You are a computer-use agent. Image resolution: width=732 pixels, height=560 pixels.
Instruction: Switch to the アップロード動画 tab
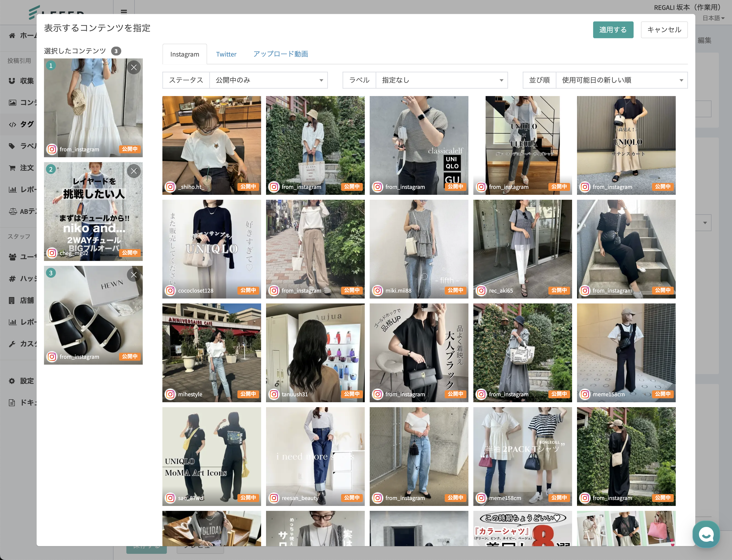coord(280,54)
